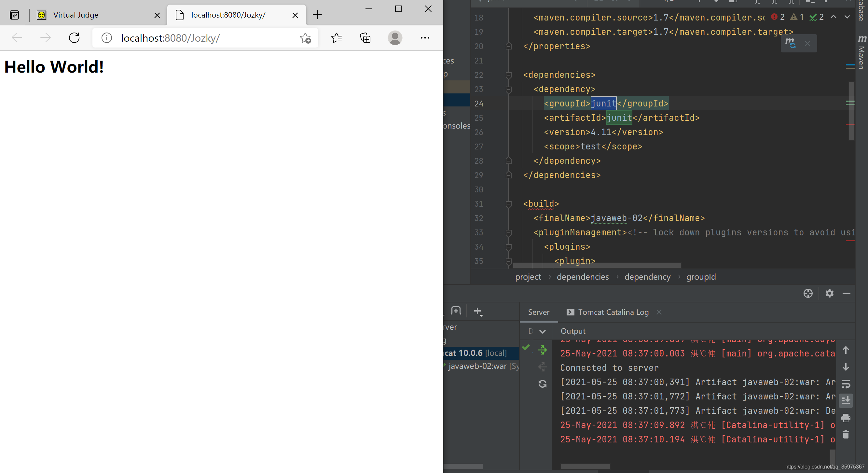
Task: Click the Deploy All green arrow icon
Action: 542,350
